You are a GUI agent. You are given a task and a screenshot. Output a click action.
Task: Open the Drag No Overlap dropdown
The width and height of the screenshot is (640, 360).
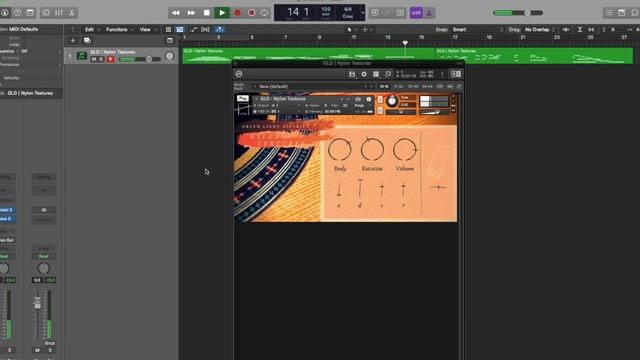(540, 29)
